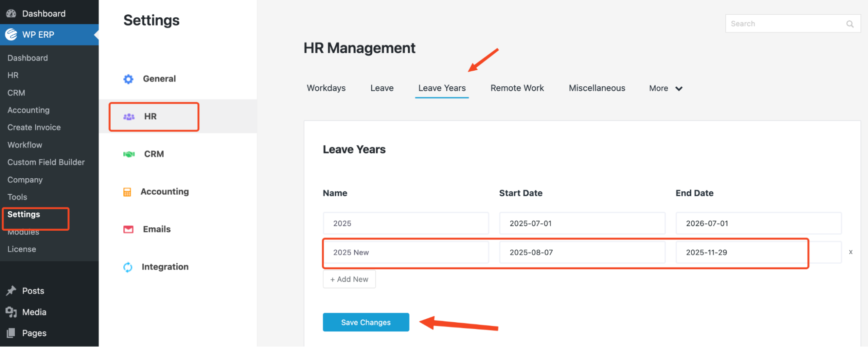Edit the 2025 New name field
The width and height of the screenshot is (868, 347).
click(406, 252)
